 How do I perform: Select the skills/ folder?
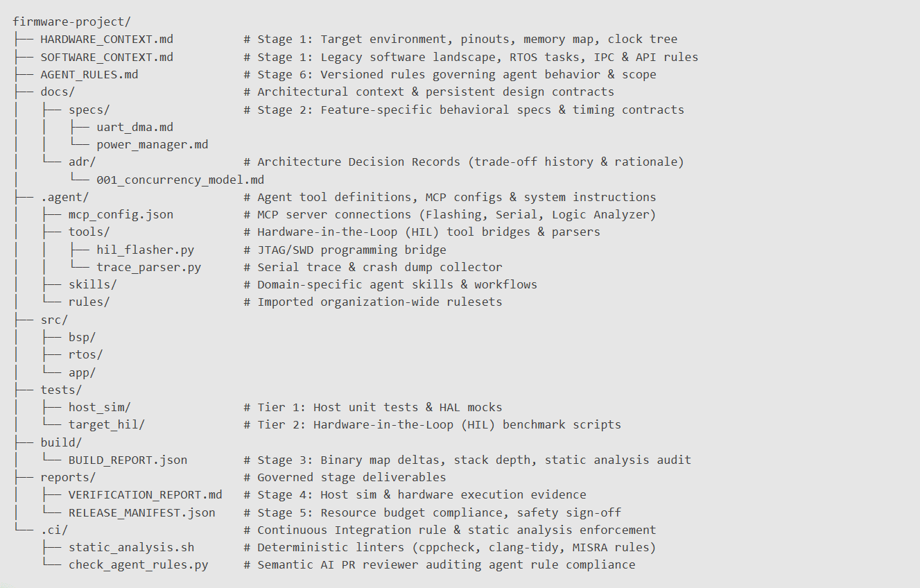(x=92, y=284)
